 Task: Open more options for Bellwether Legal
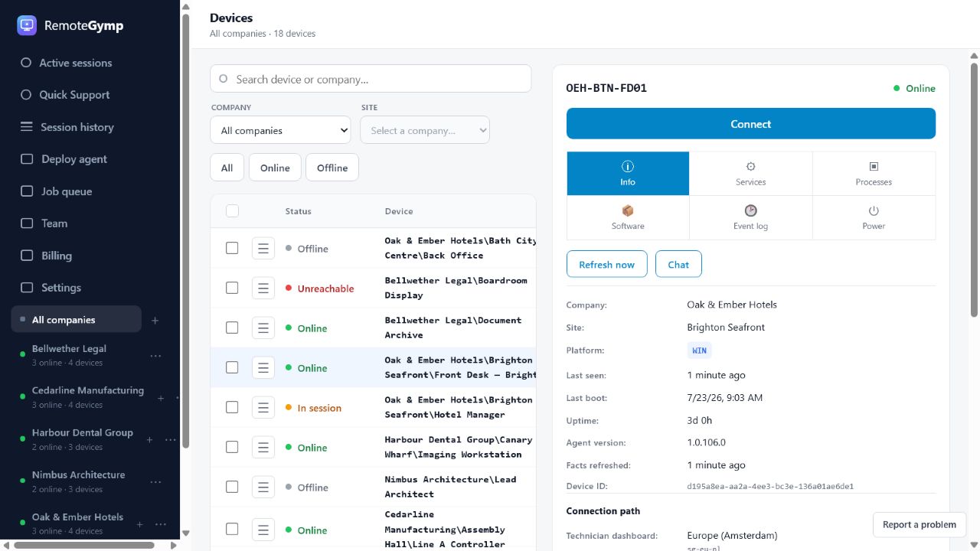click(x=156, y=356)
